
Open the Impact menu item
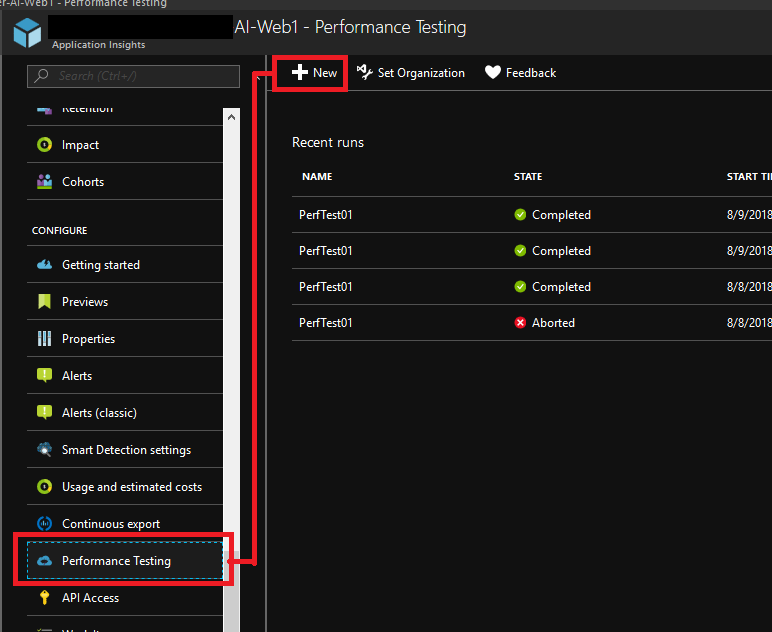(x=125, y=144)
